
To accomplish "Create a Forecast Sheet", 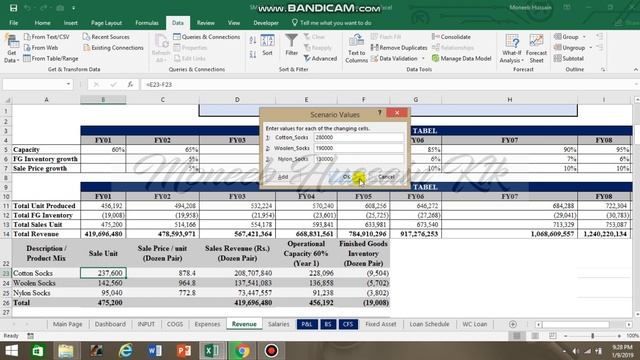I will [x=536, y=49].
